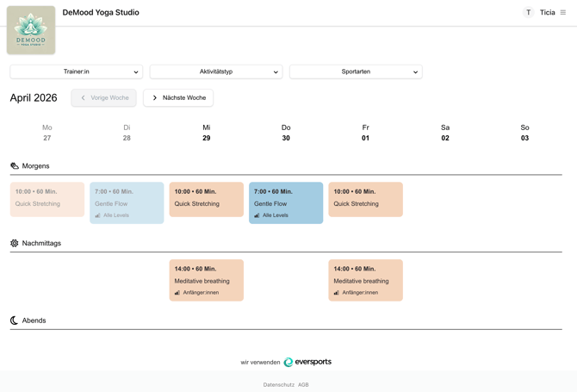Open Thursday 7:00 Gentle Flow class
This screenshot has height=392, width=577.
286,202
